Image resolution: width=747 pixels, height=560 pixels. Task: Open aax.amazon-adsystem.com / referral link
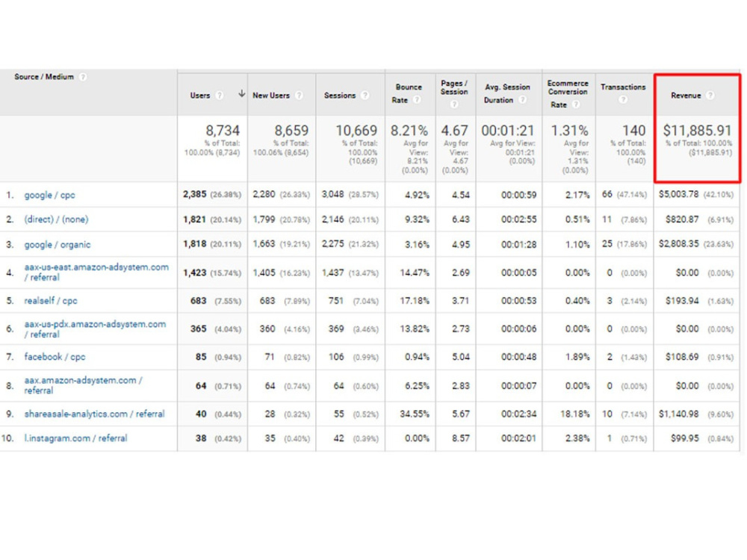pos(84,385)
